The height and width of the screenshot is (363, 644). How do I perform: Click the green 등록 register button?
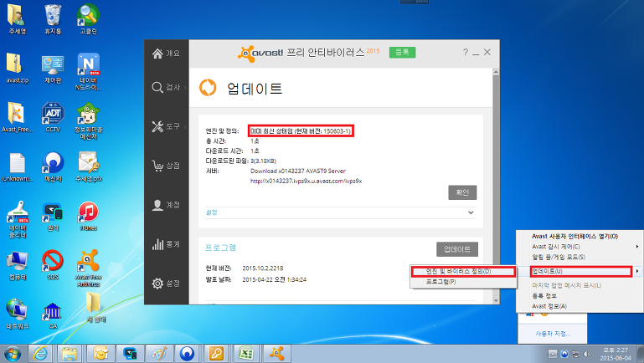point(402,52)
